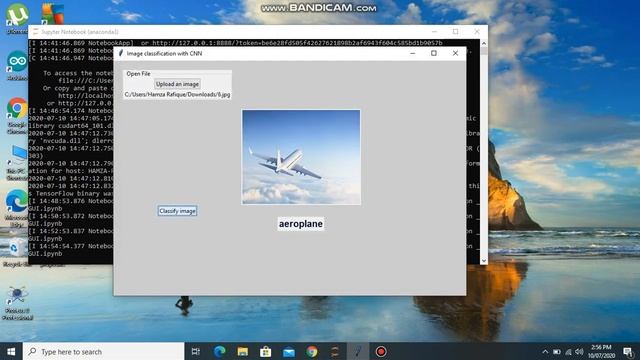The width and height of the screenshot is (640, 360).
Task: Click the volume icon in system tray
Action: [x=579, y=351]
